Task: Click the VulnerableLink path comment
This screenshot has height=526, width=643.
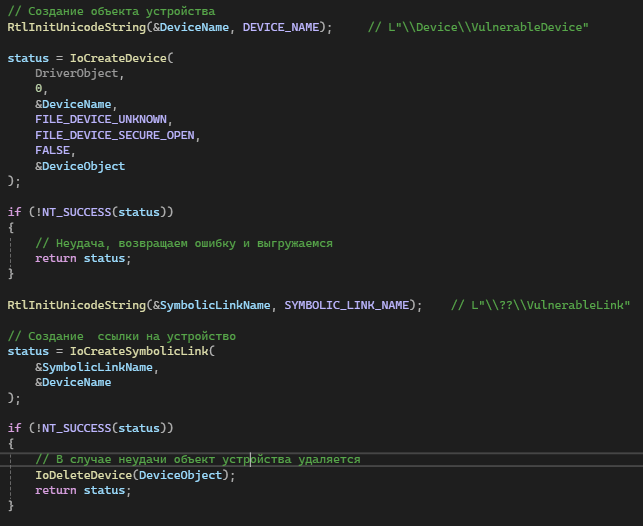Action: pos(540,304)
